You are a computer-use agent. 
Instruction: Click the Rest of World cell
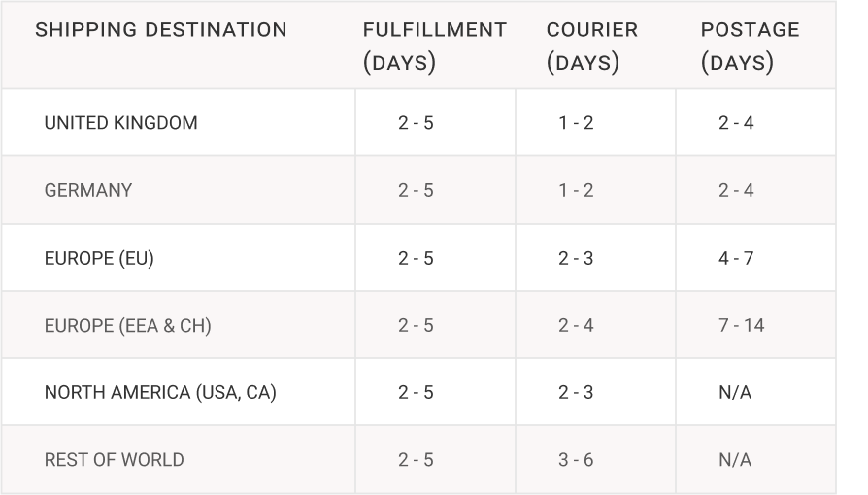(x=114, y=459)
